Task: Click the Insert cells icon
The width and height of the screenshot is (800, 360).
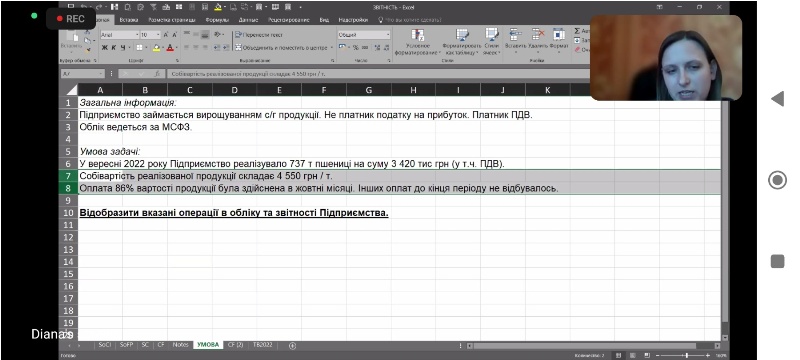Action: (x=515, y=36)
